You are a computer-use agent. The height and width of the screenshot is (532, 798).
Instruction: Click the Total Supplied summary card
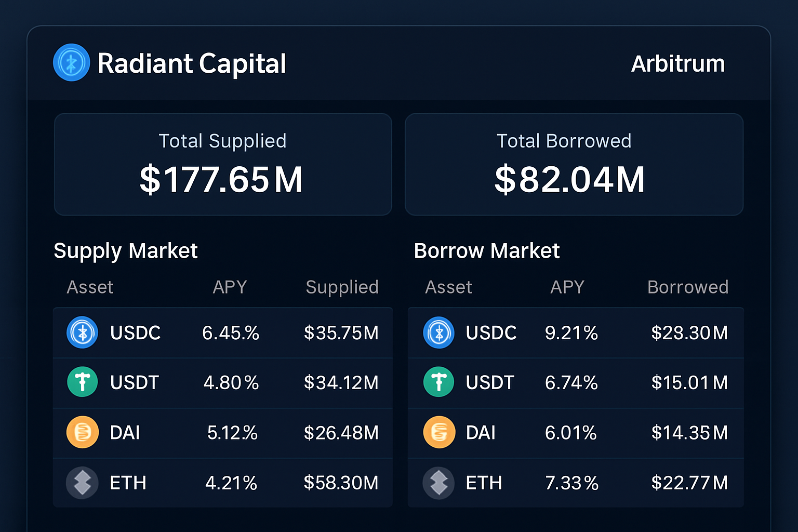coord(222,164)
